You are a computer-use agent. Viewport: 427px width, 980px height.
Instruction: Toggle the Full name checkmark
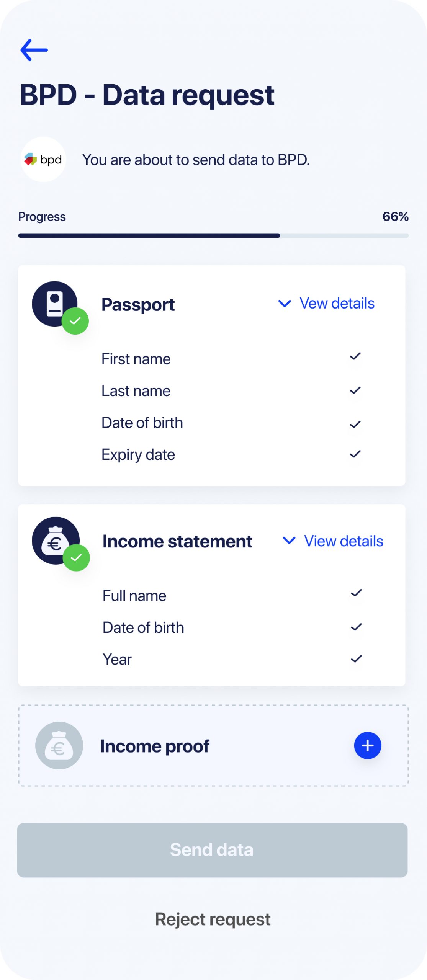[356, 593]
